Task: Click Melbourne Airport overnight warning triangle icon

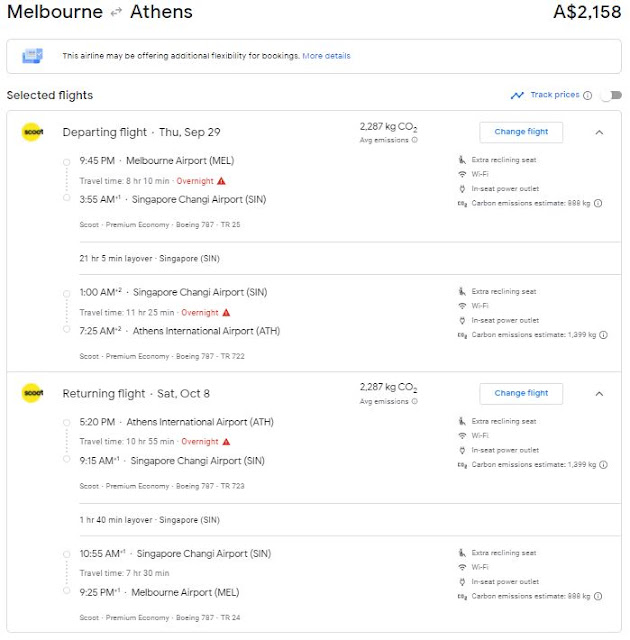Action: pos(222,181)
